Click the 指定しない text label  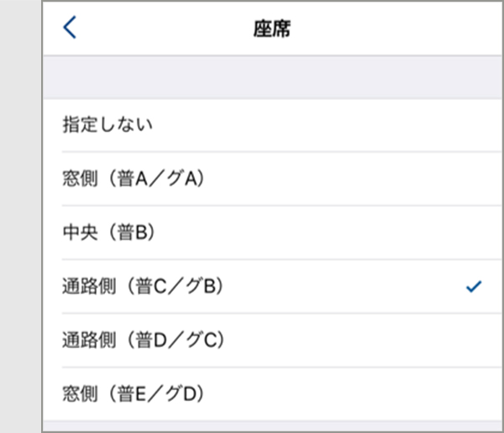[x=108, y=124]
